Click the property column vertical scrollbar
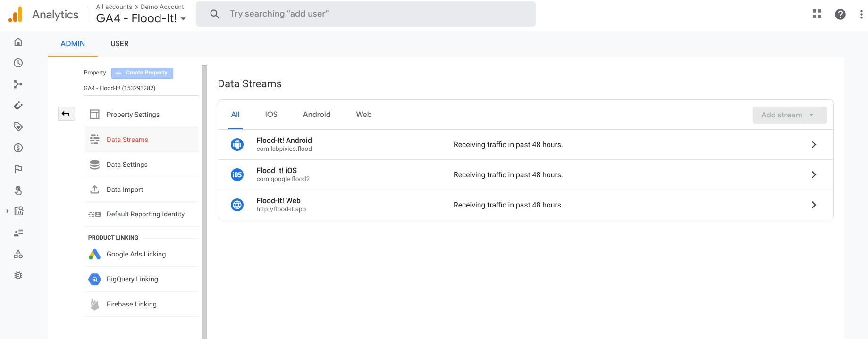Viewport: 868px width, 339px height. tap(204, 202)
